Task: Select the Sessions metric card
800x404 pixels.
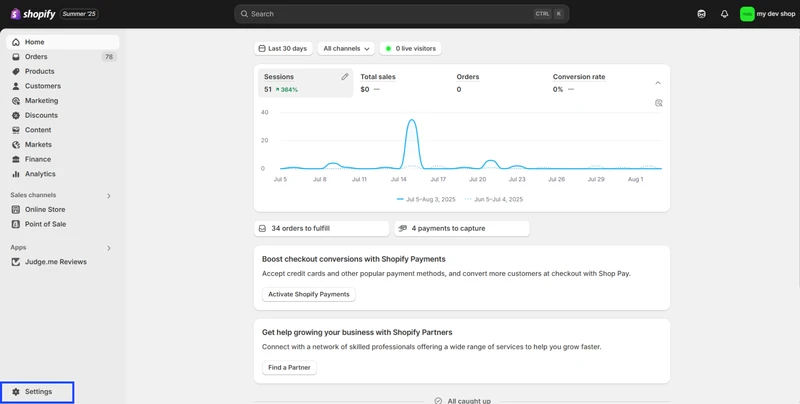Action: pos(305,83)
